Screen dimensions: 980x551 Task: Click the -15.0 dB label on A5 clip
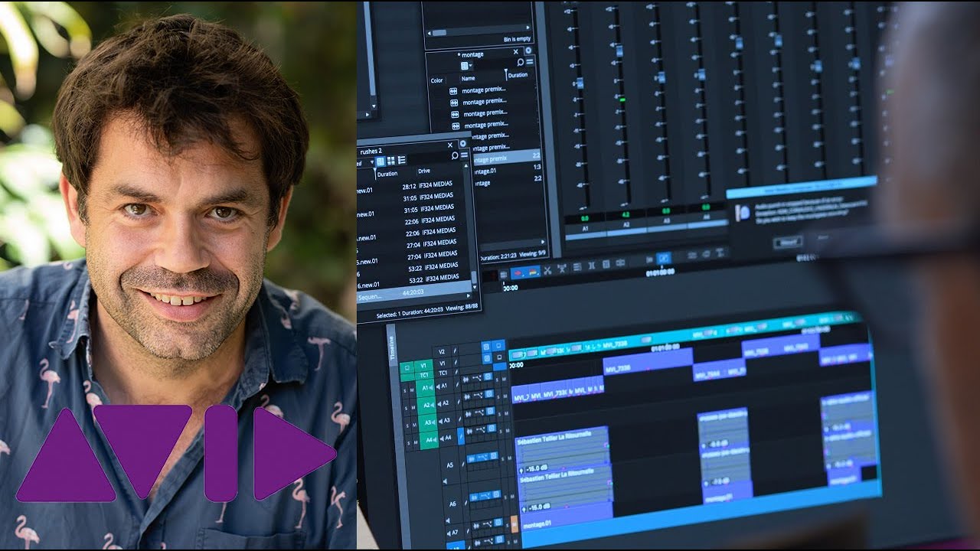[x=538, y=468]
